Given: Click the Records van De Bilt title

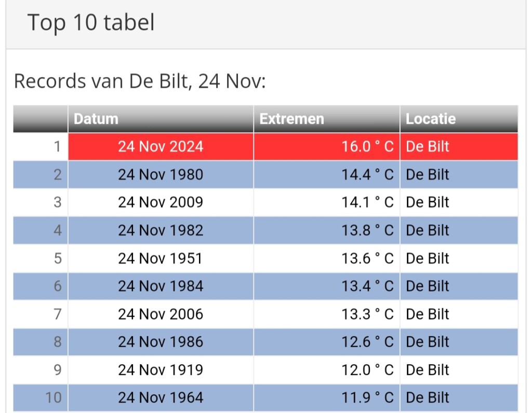Looking at the screenshot, I should pyautogui.click(x=140, y=81).
